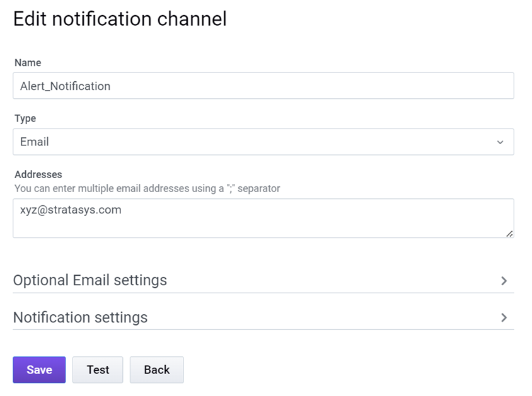Click the multiple email addresses helper text
532x396 pixels.
147,188
